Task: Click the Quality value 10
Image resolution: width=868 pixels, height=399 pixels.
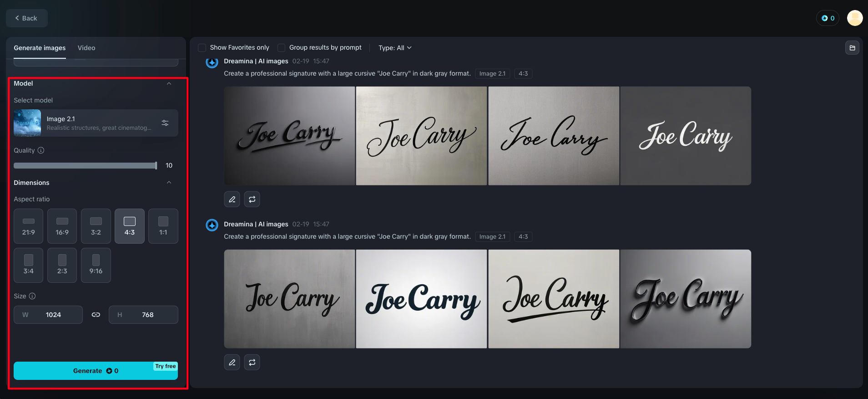Action: [x=169, y=165]
